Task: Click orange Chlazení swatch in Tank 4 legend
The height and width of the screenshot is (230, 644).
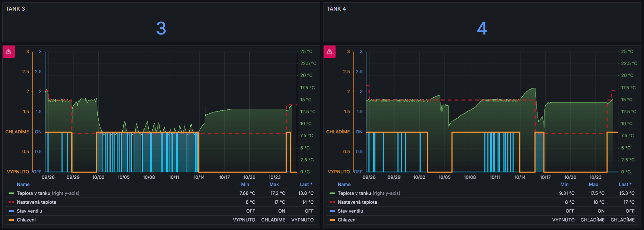Action: click(332, 220)
